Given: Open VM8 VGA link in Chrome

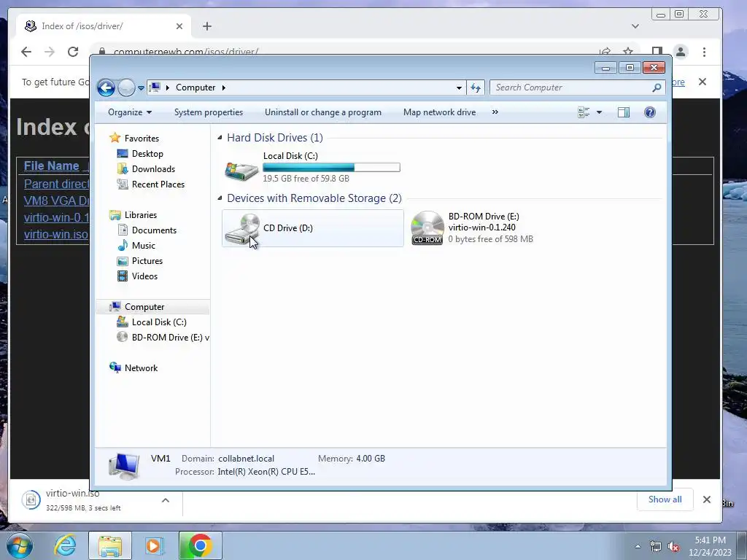Looking at the screenshot, I should coord(56,201).
